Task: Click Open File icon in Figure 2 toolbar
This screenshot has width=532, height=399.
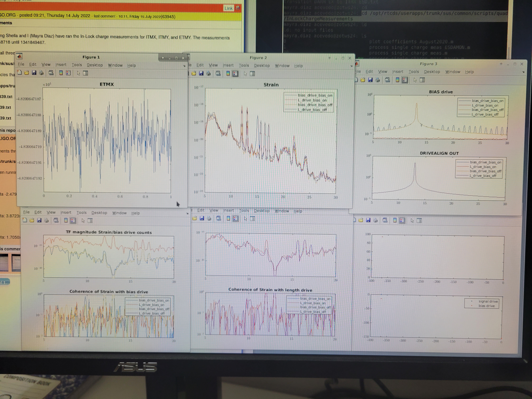Action: tap(194, 73)
